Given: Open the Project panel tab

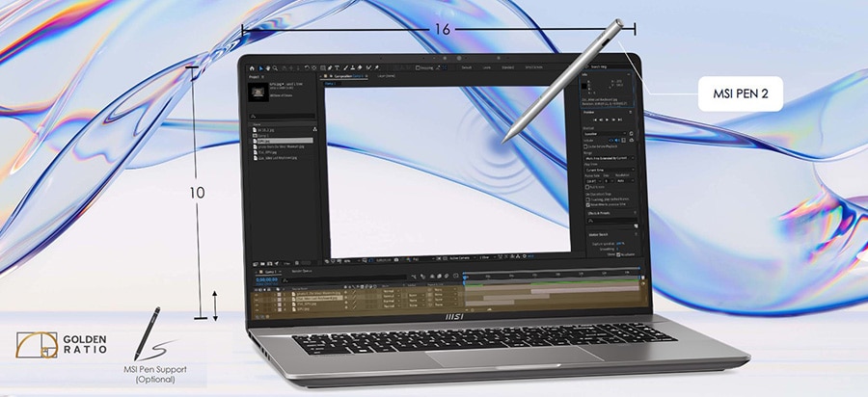Looking at the screenshot, I should 255,77.
